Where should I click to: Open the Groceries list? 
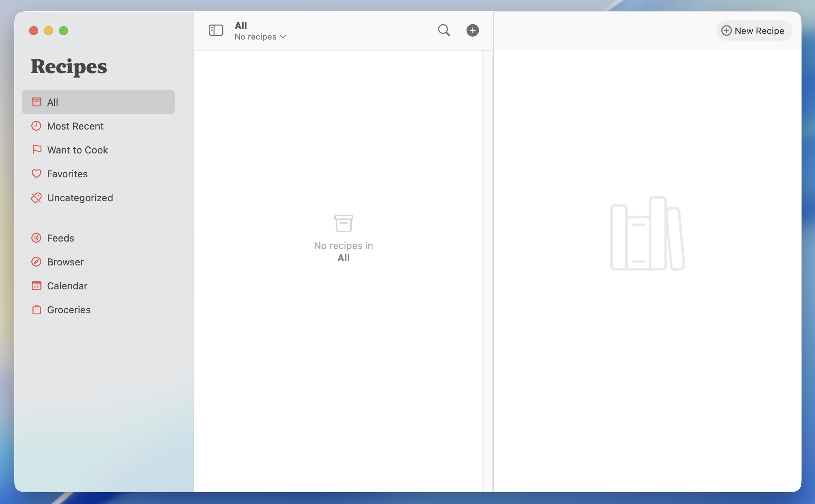click(68, 309)
